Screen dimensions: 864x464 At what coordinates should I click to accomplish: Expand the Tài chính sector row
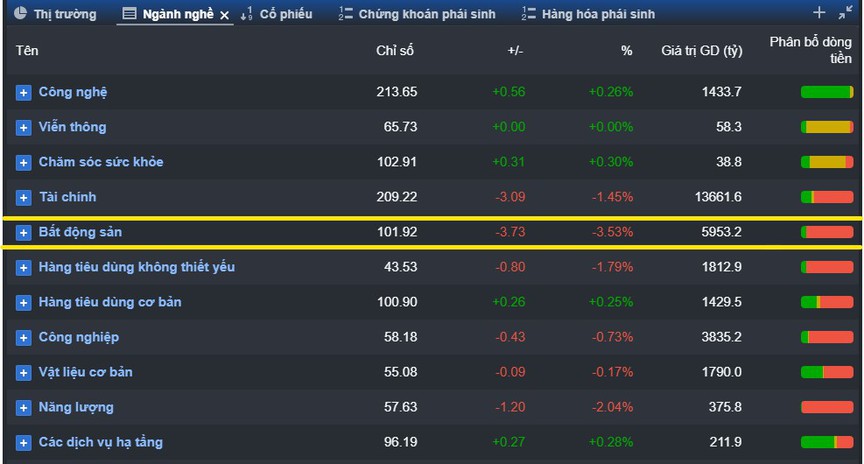pos(24,198)
